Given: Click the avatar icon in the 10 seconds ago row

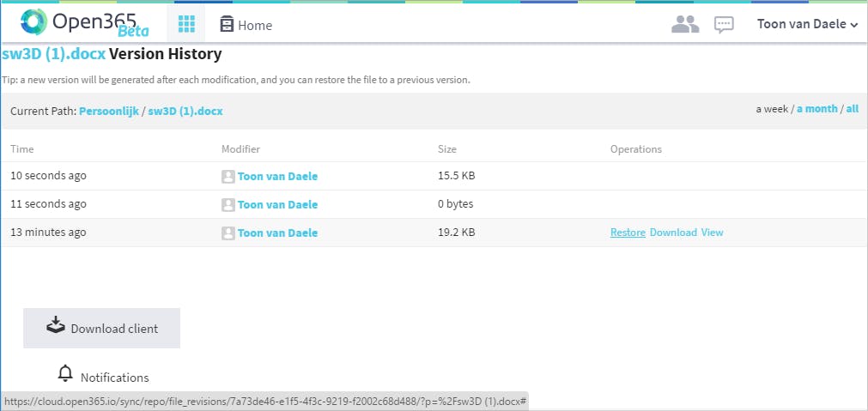Looking at the screenshot, I should click(228, 177).
